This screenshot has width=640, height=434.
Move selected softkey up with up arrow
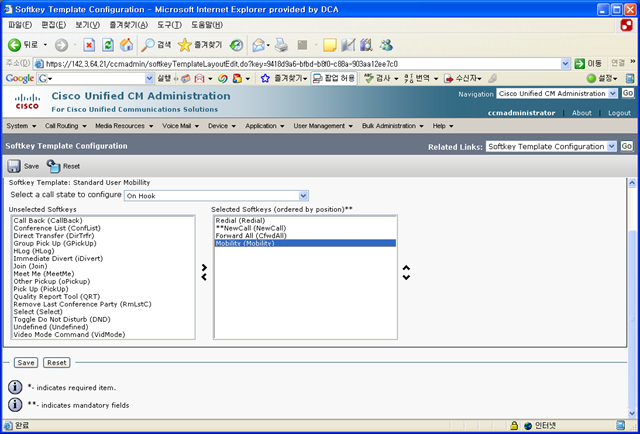pos(406,268)
